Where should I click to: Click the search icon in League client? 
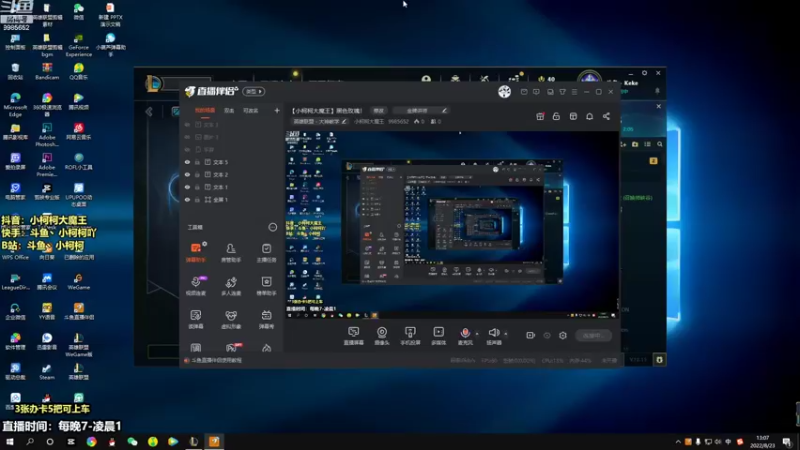pos(660,144)
